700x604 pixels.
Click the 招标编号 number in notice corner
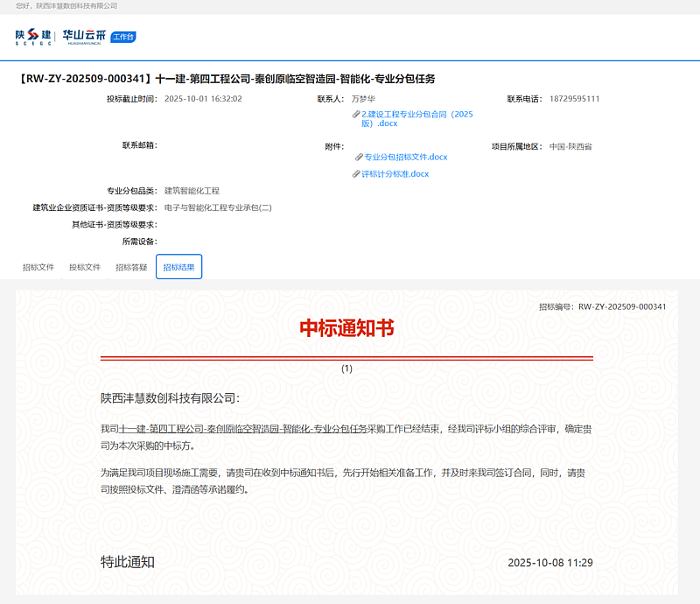(x=621, y=307)
